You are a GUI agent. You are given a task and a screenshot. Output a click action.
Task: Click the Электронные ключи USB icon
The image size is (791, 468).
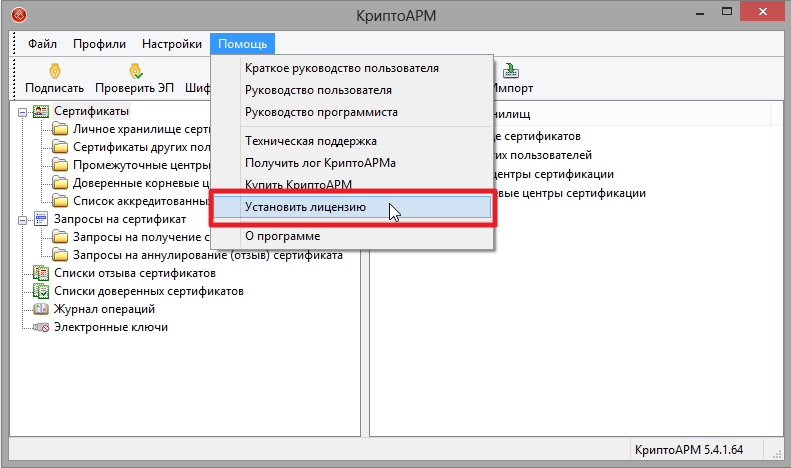pyautogui.click(x=41, y=327)
